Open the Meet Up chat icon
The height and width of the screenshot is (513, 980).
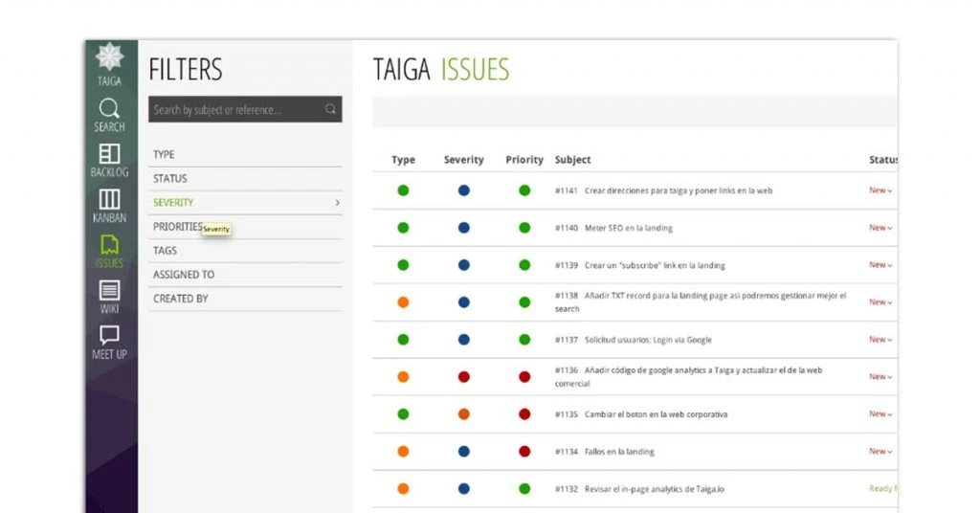pos(109,335)
